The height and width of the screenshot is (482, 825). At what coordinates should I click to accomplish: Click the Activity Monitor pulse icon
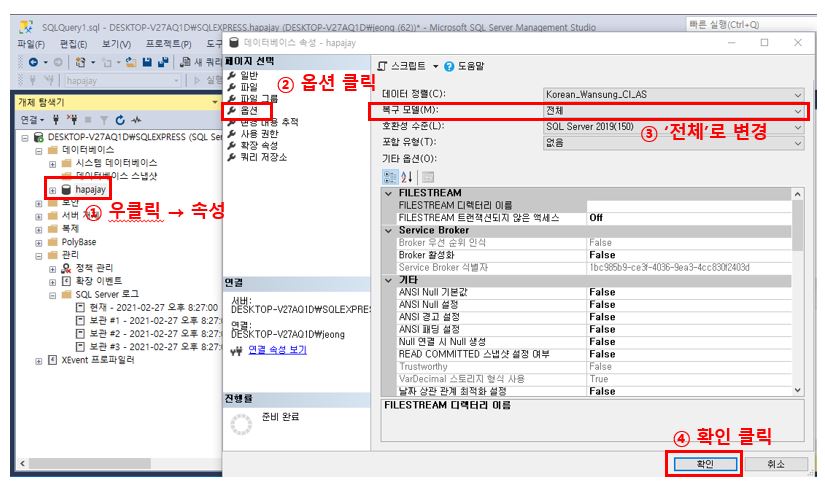[136, 120]
